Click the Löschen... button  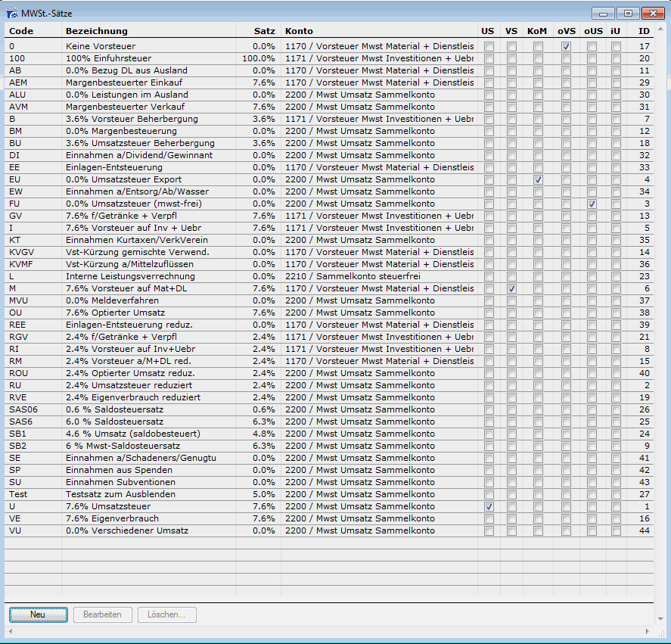[x=166, y=614]
